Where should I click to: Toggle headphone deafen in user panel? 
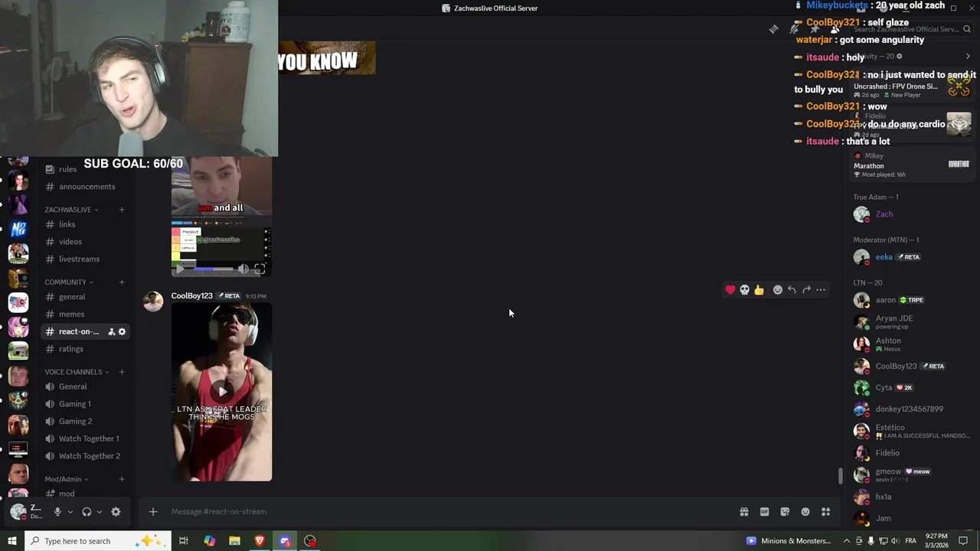(x=87, y=512)
